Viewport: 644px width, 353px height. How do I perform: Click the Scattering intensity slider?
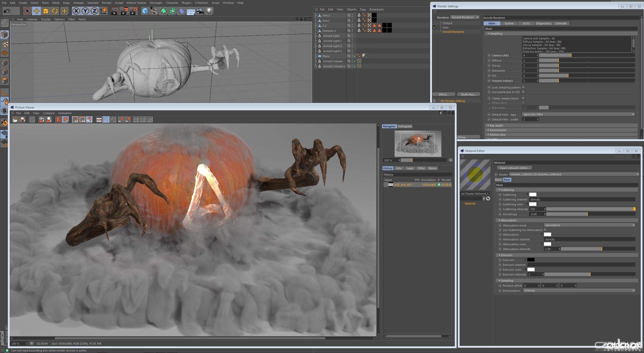(591, 209)
